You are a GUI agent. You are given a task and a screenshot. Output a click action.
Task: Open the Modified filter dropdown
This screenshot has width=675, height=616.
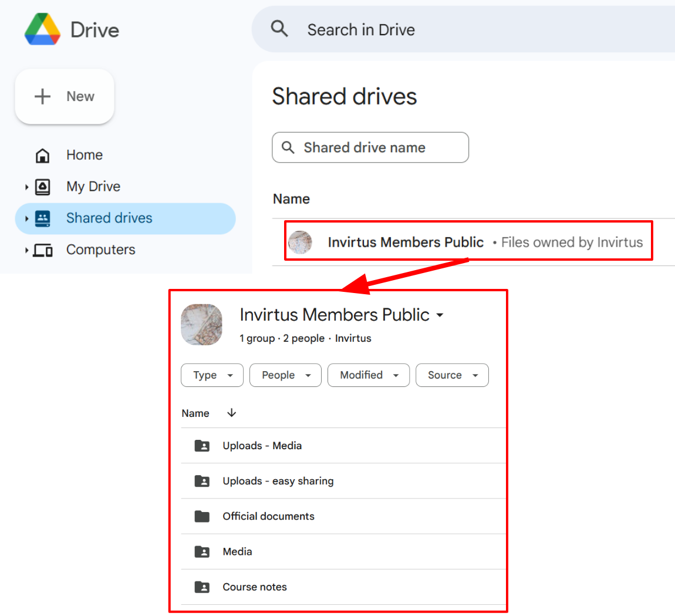(369, 375)
